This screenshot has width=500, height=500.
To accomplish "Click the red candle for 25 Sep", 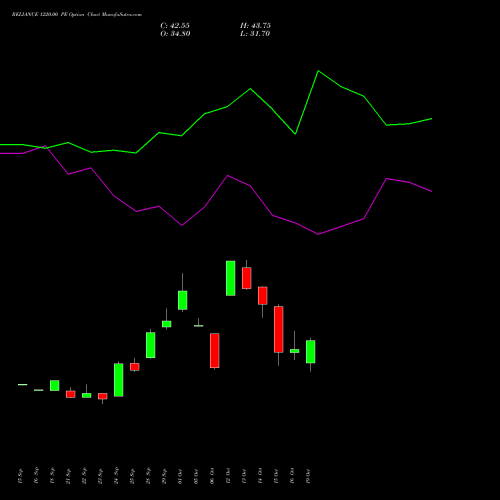I will point(135,367).
